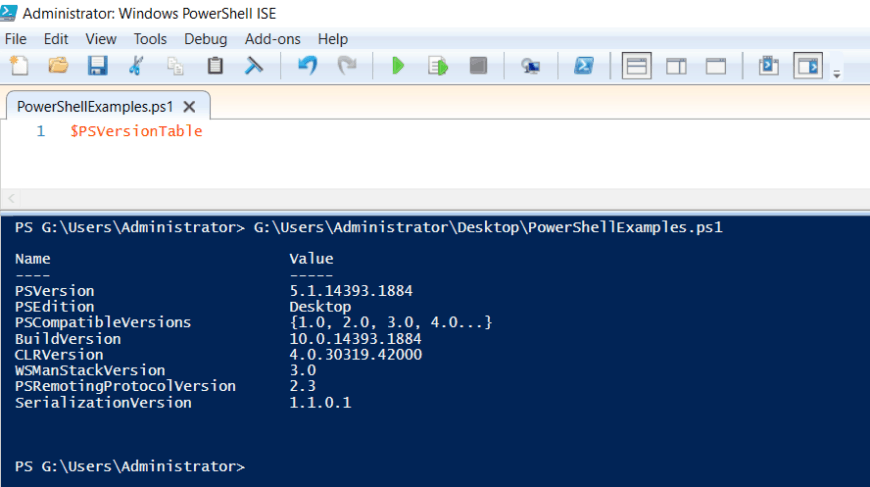The image size is (870, 487).
Task: Save the script with floppy icon
Action: [98, 66]
